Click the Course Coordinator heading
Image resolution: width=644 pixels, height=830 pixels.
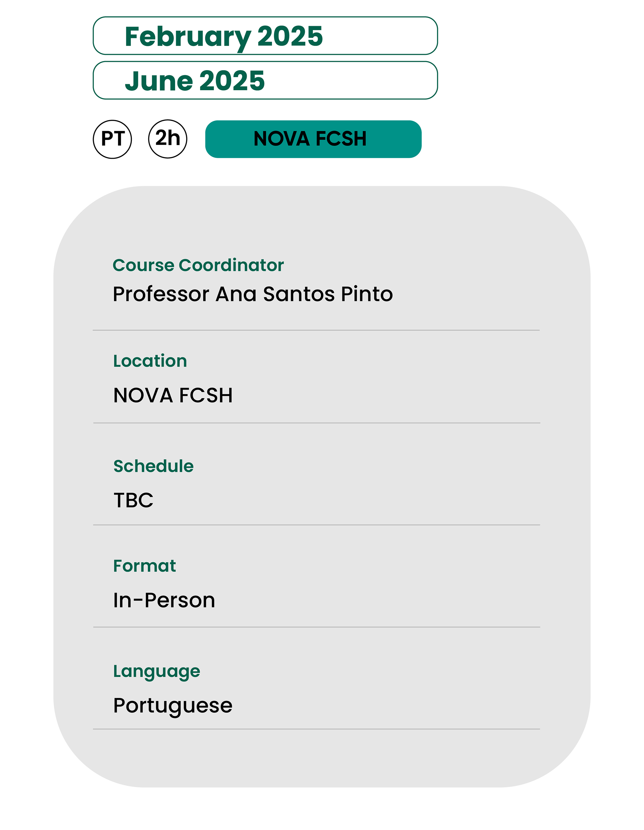tap(198, 265)
